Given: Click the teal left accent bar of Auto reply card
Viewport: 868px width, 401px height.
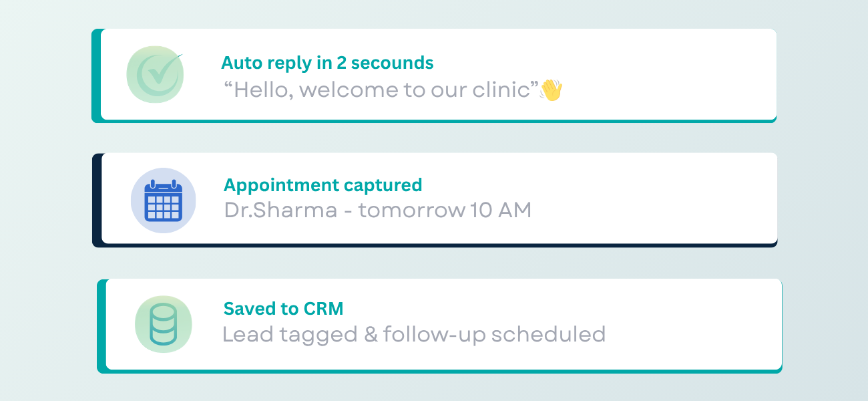Looking at the screenshot, I should (x=96, y=76).
